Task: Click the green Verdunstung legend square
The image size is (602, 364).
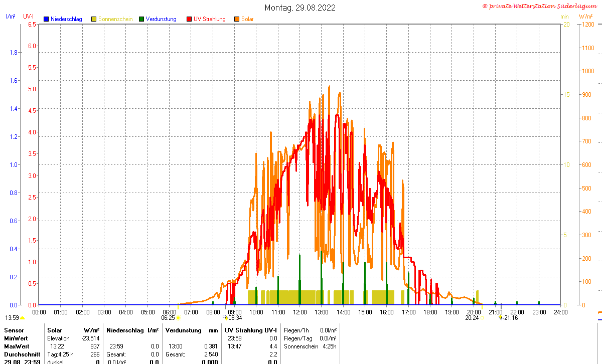Action: point(141,19)
